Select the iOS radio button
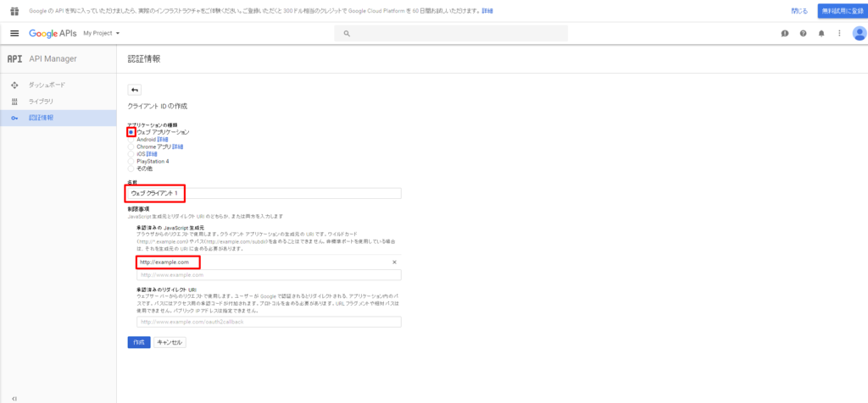The width and height of the screenshot is (868, 403). tap(131, 154)
